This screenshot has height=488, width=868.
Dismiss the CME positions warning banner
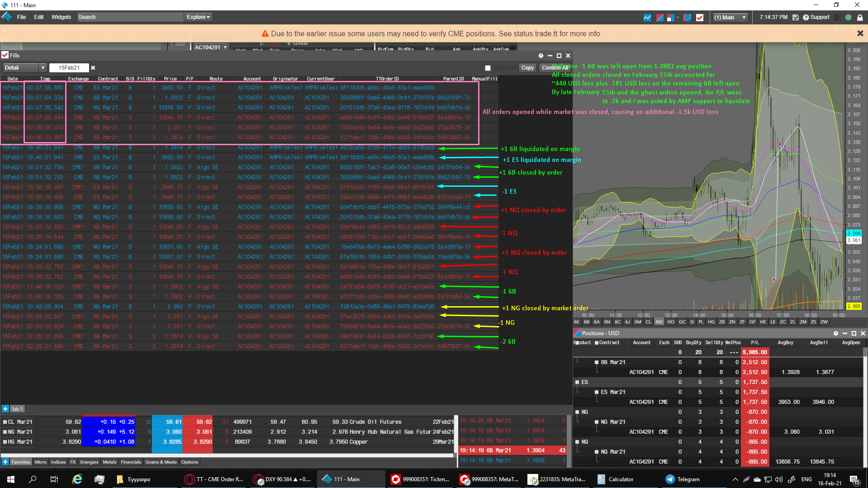pyautogui.click(x=860, y=33)
